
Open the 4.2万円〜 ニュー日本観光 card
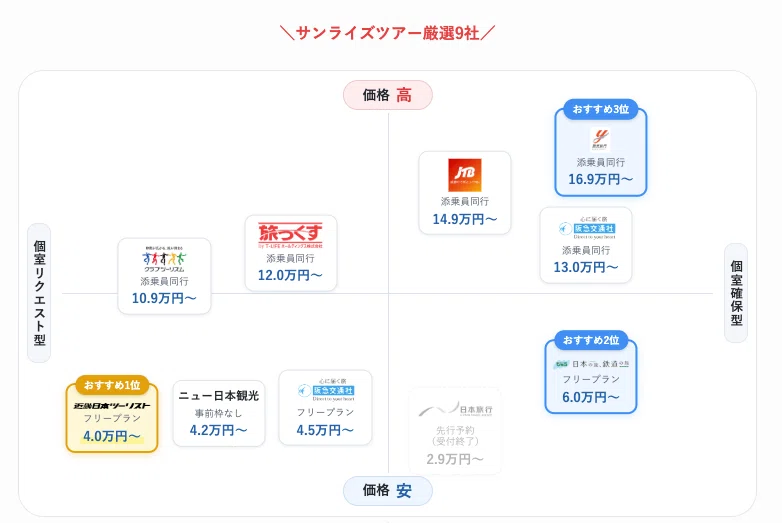[219, 413]
